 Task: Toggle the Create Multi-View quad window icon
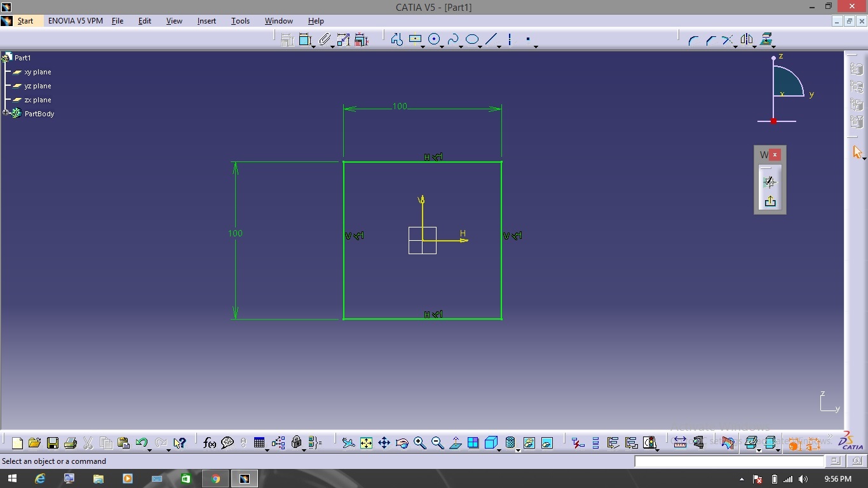[x=473, y=443]
